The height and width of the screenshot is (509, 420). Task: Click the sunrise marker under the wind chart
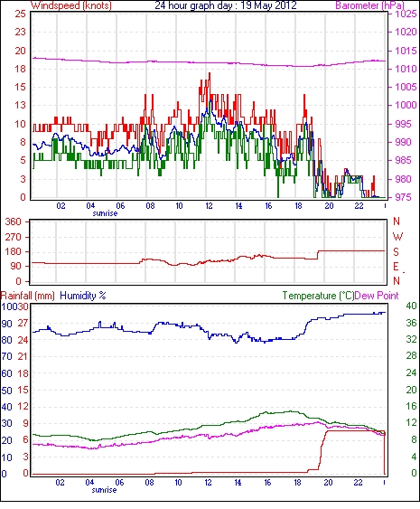click(x=105, y=213)
